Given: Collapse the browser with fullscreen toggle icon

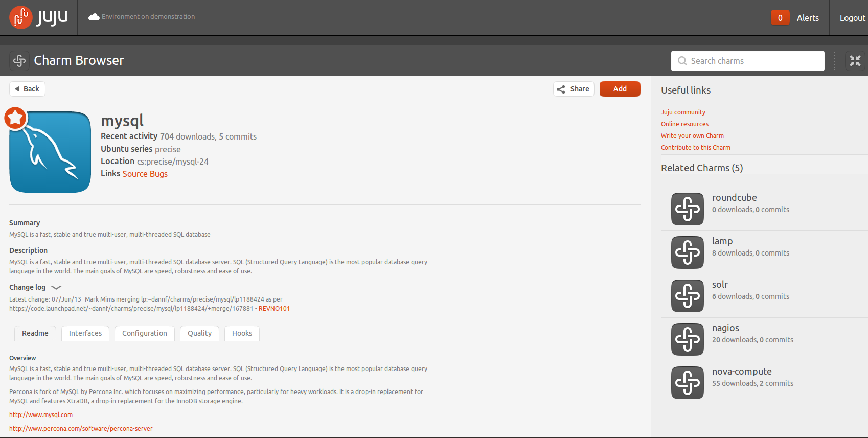Looking at the screenshot, I should 855,61.
